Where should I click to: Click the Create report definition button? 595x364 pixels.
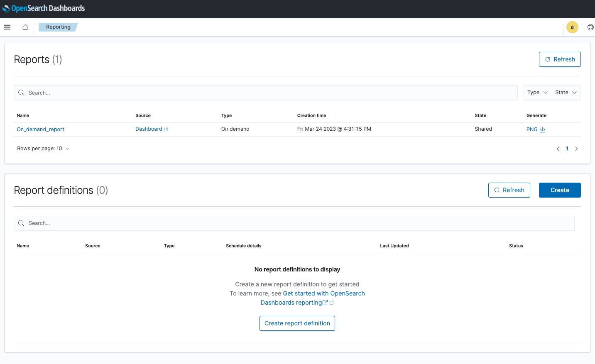(297, 323)
